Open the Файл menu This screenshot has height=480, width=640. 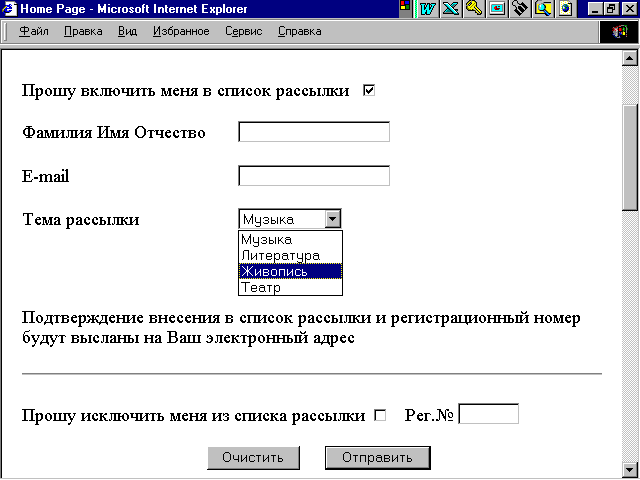point(34,31)
